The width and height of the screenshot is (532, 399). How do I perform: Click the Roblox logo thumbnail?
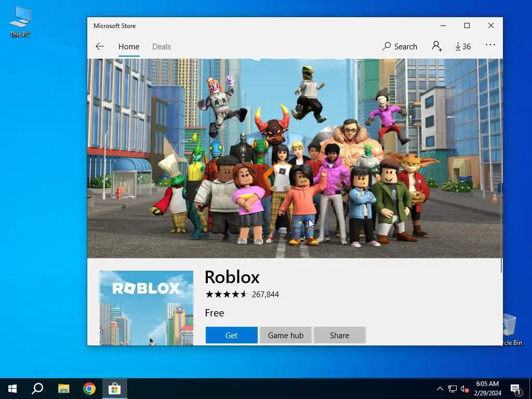tap(146, 308)
